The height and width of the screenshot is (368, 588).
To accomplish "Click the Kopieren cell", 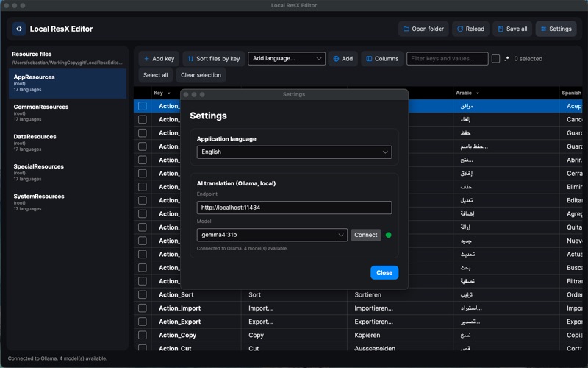I will tap(400, 336).
